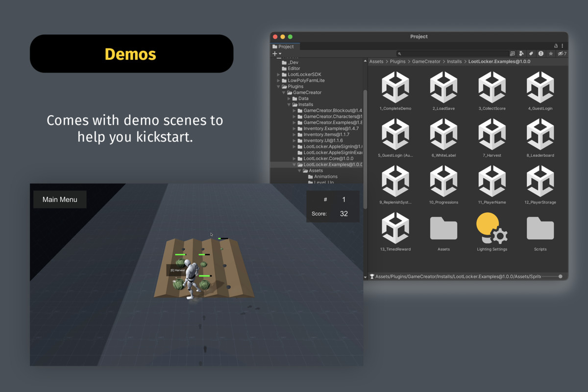The image size is (588, 392).
Task: Select the GameCreator.Characters folder in tree
Action: tap(330, 117)
